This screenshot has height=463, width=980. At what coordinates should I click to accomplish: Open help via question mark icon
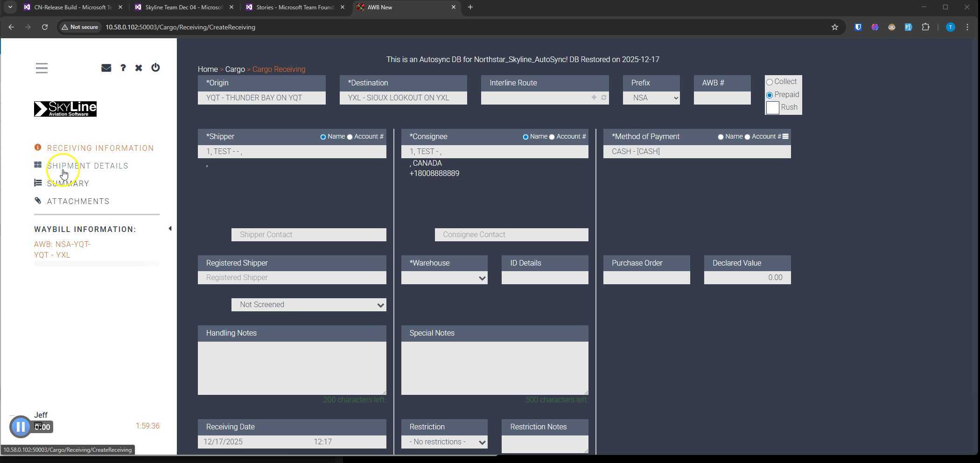pyautogui.click(x=123, y=68)
